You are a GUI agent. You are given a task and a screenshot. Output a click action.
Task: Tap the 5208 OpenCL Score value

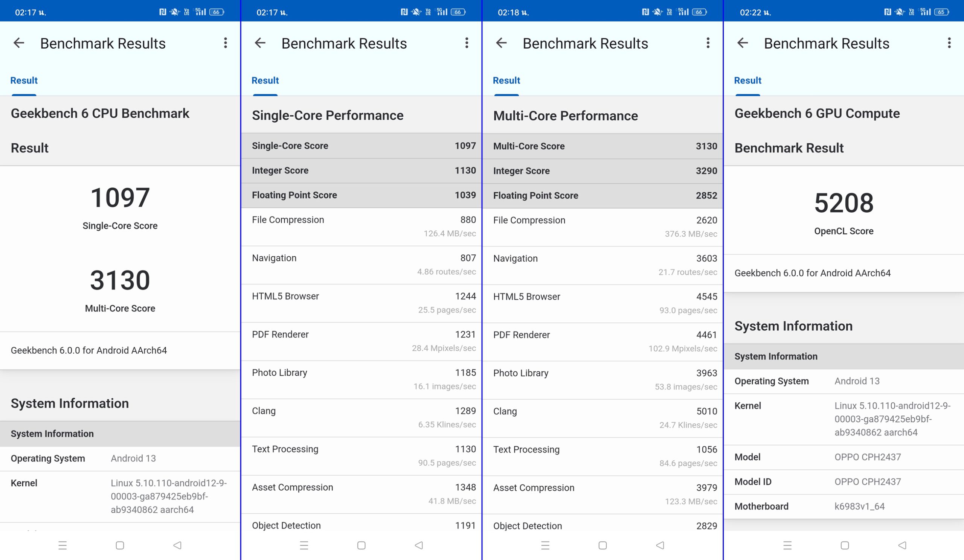[x=844, y=203]
